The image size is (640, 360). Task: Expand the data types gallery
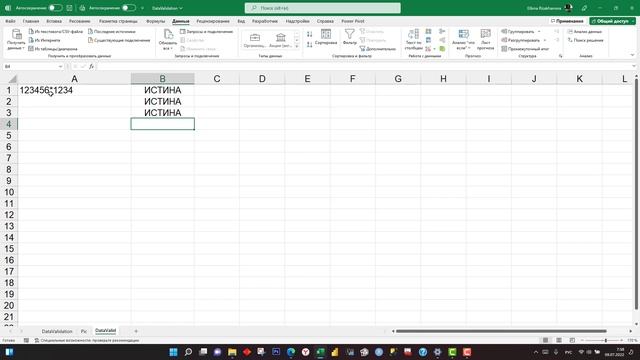(x=297, y=46)
